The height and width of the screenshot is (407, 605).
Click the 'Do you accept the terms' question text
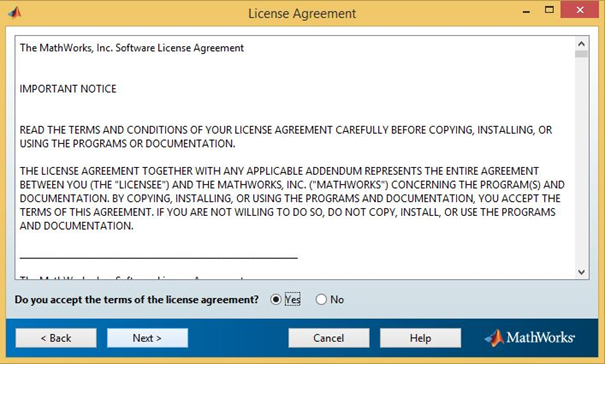[x=137, y=300]
